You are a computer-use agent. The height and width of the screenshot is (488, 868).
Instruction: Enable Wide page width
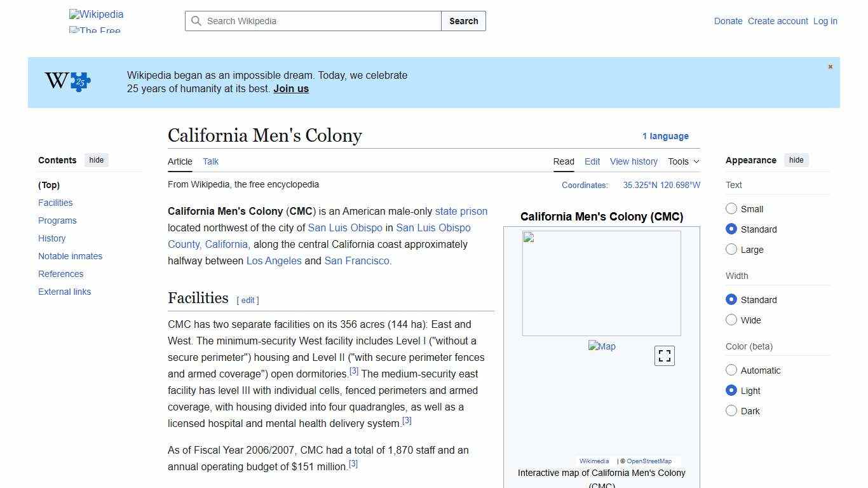click(731, 320)
